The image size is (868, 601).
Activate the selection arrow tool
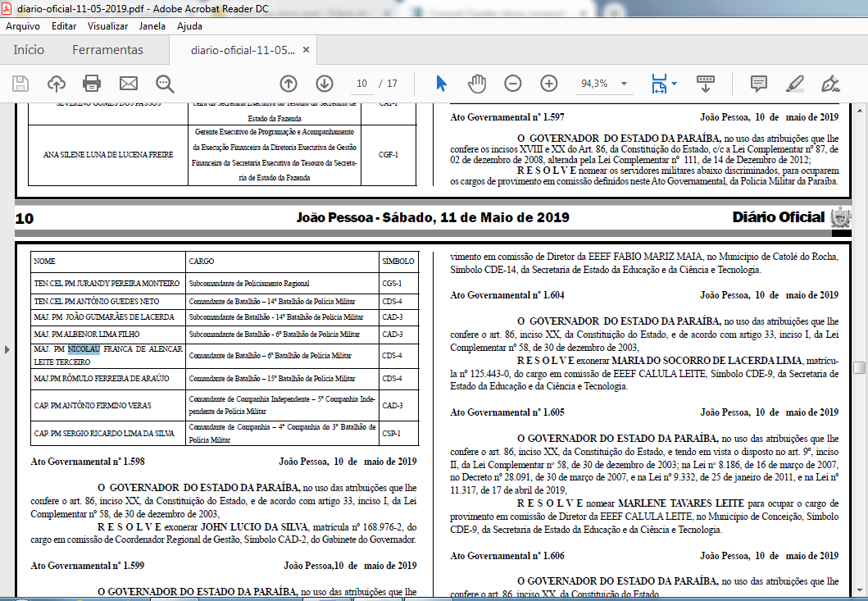point(441,84)
